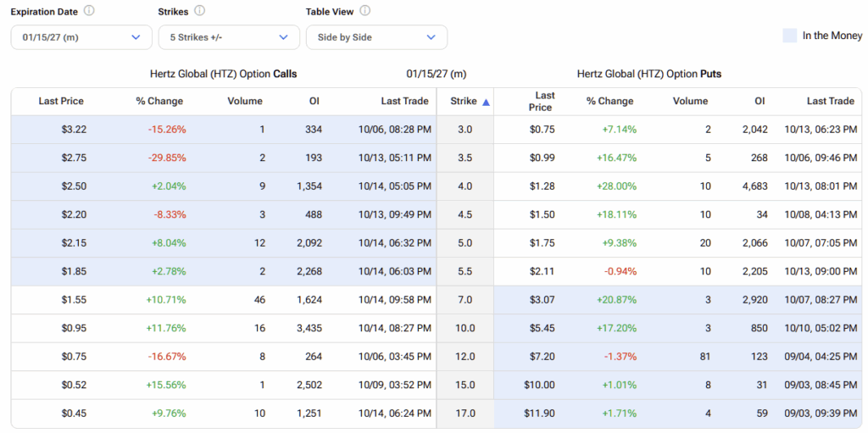The image size is (868, 433).
Task: Click the Hertz Global Option Puts heading
Action: pos(648,74)
